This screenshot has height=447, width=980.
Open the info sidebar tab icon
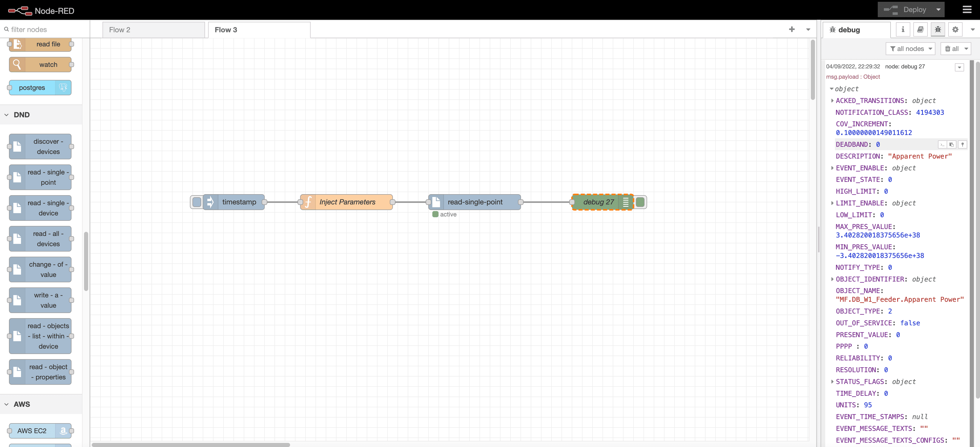pyautogui.click(x=902, y=30)
